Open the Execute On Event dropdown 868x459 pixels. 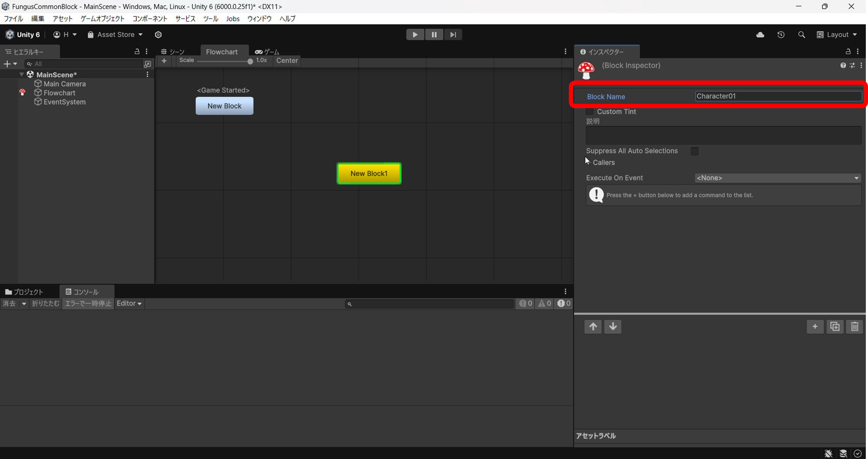click(x=777, y=178)
